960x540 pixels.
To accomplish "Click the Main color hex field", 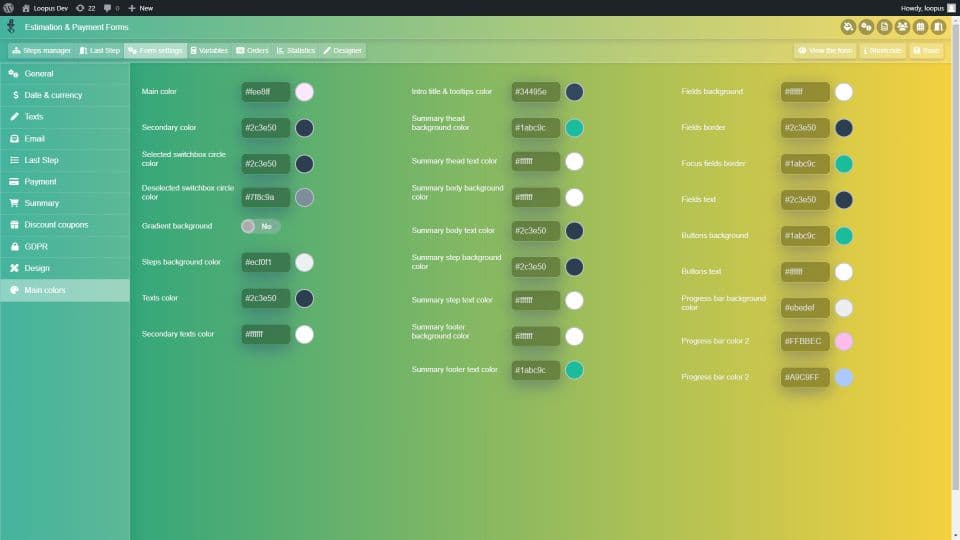I will coord(265,92).
